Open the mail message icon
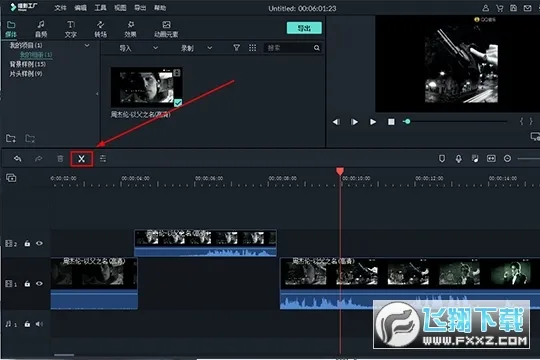Screen dimensions: 540x360 pyautogui.click(x=527, y=8)
